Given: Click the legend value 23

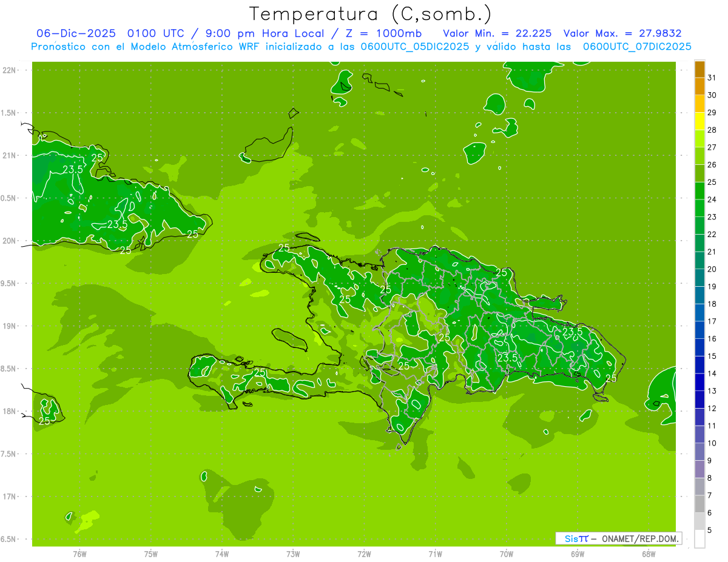Looking at the screenshot, I should (x=712, y=217).
